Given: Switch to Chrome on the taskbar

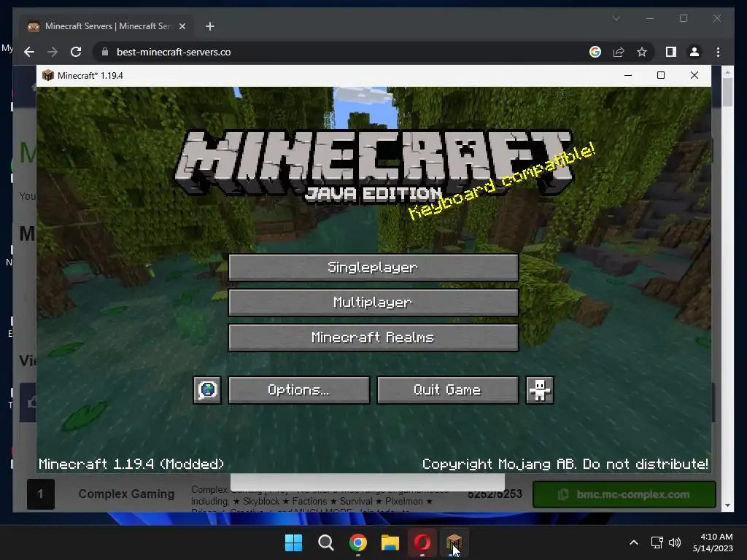Looking at the screenshot, I should click(357, 542).
